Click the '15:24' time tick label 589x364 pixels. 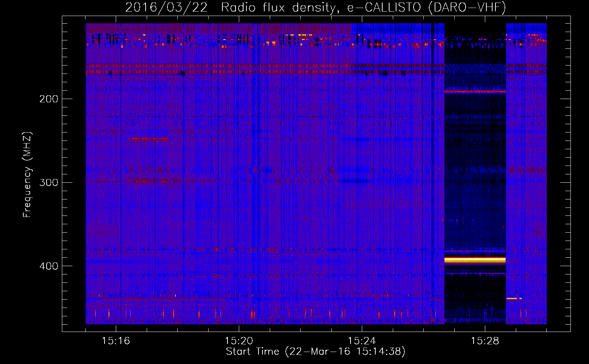[362, 341]
